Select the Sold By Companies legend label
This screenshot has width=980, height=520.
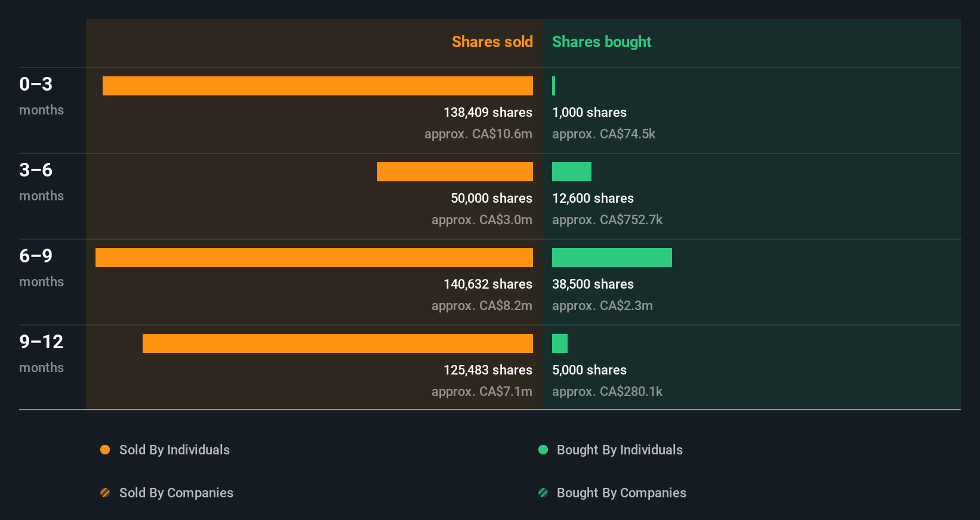click(176, 493)
